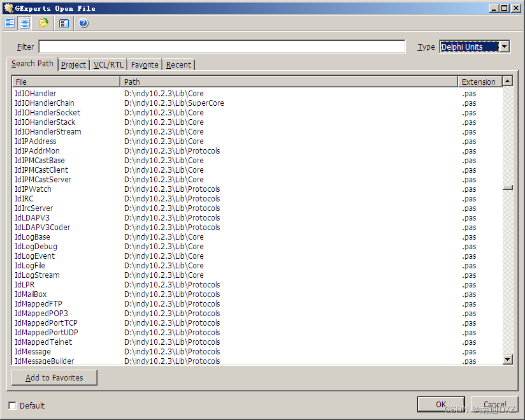Select the IdLDAPV3Coder unit
The width and height of the screenshot is (525, 420).
coord(257,227)
